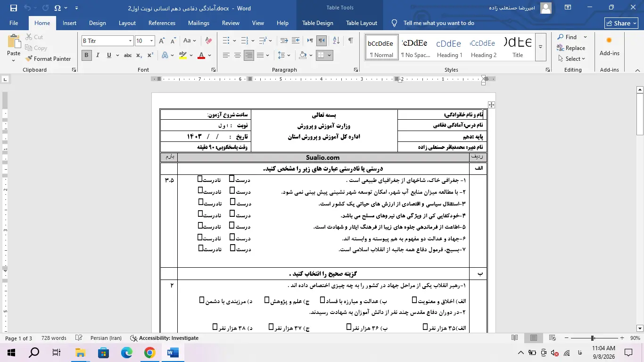Apply red font color button
Image resolution: width=644 pixels, height=362 pixels.
[201, 56]
